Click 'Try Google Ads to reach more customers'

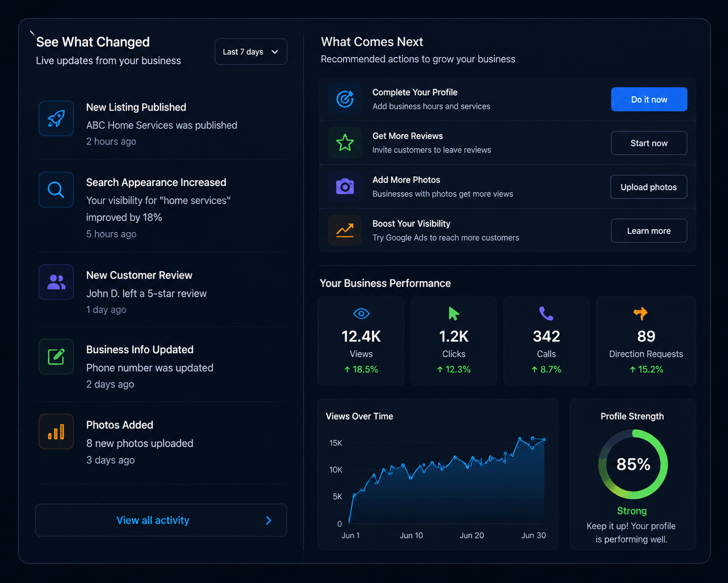(446, 237)
